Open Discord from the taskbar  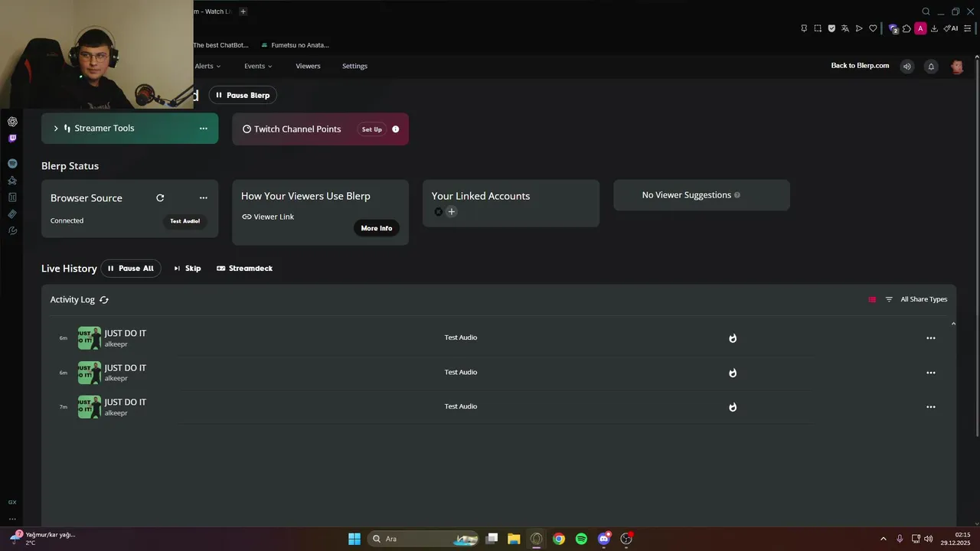click(604, 539)
